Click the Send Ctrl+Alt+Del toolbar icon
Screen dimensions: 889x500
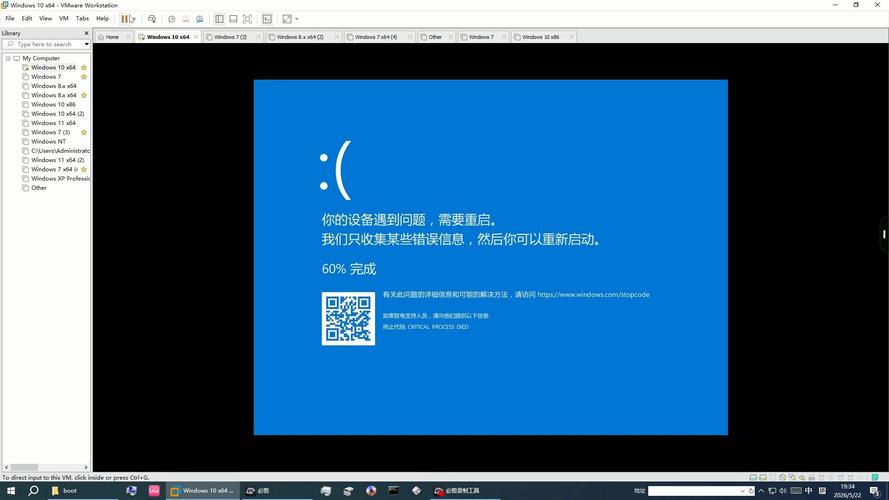pyautogui.click(x=151, y=19)
